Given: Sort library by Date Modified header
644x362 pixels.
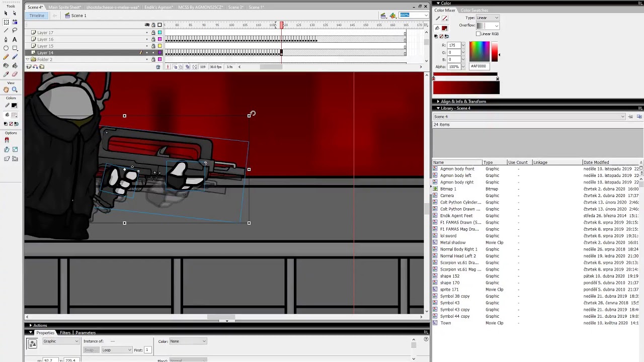Looking at the screenshot, I should click(611, 162).
